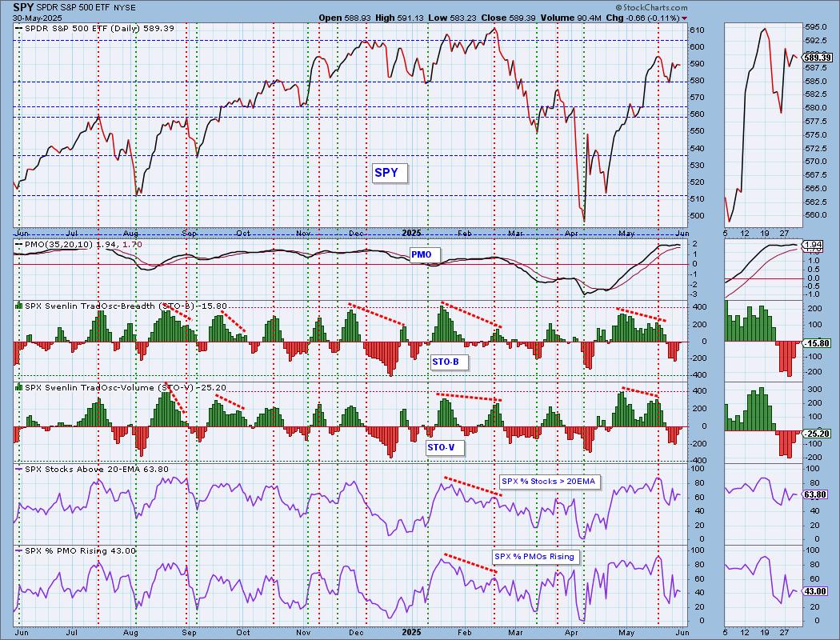This screenshot has height=640, width=840.
Task: Click the Volume 90.4M value
Action: point(570,18)
